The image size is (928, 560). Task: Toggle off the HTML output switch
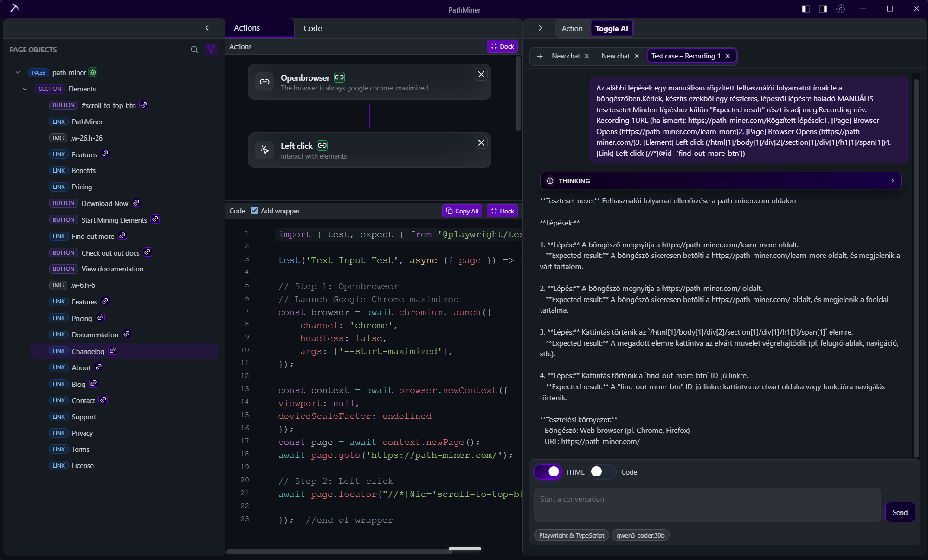(548, 472)
